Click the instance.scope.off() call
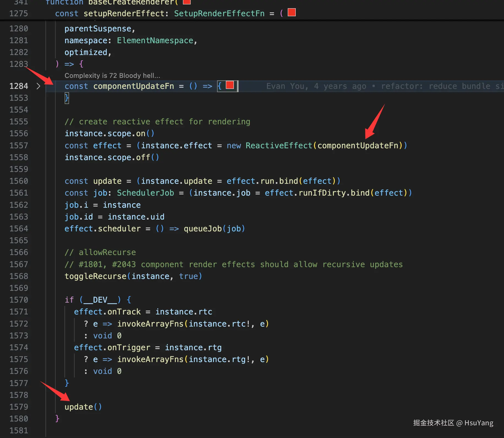504x438 pixels. click(112, 157)
